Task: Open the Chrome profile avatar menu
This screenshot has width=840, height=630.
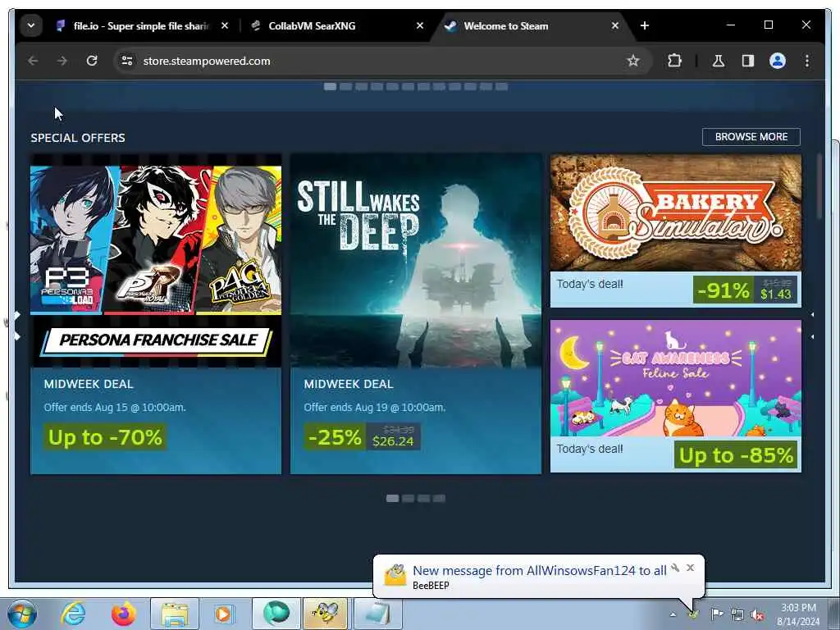Action: point(778,61)
